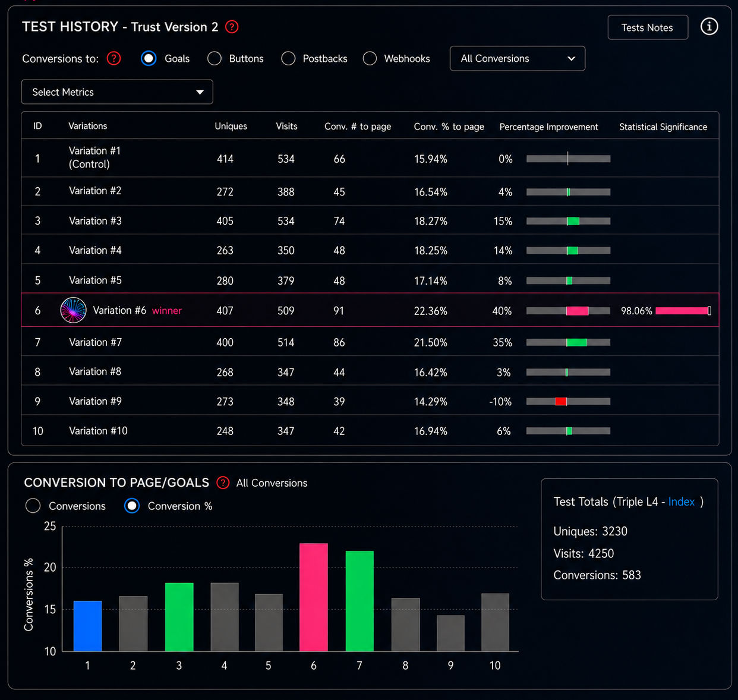Click the 21.50% conversion rate cell
Image resolution: width=738 pixels, height=700 pixels.
431,342
